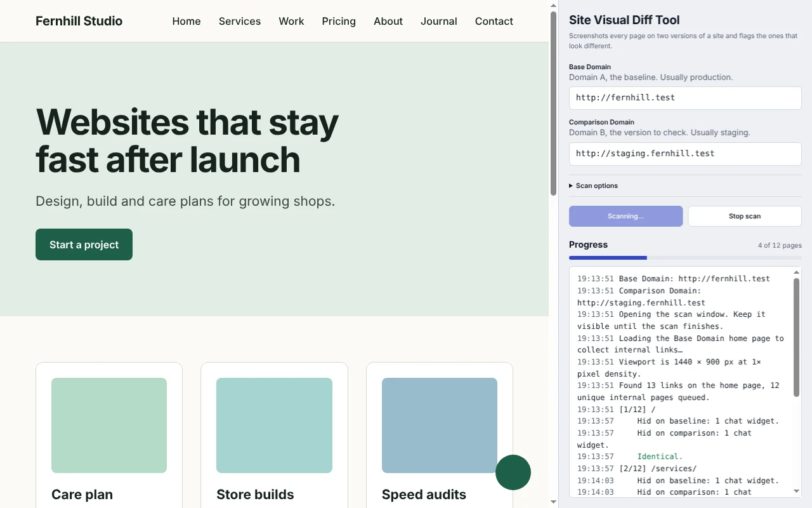Click the scan progress bar
The width and height of the screenshot is (812, 508).
point(685,258)
